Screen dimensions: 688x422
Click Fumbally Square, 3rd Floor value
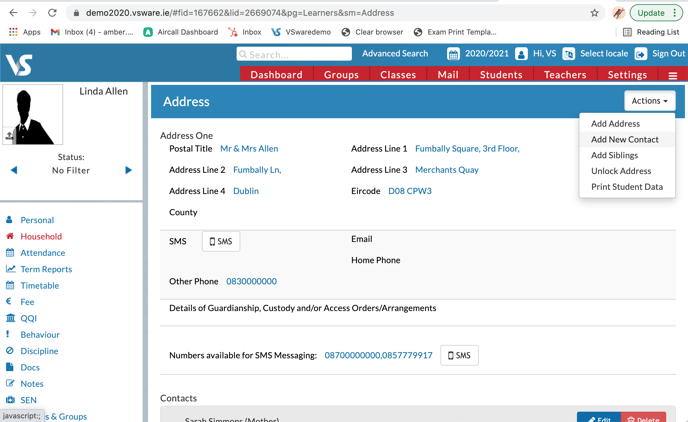(x=467, y=149)
